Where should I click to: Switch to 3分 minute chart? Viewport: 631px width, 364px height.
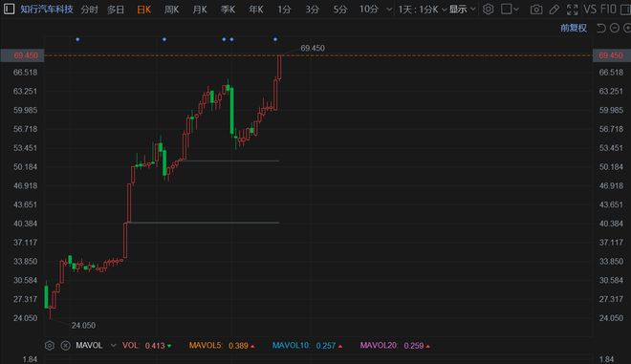coord(312,10)
